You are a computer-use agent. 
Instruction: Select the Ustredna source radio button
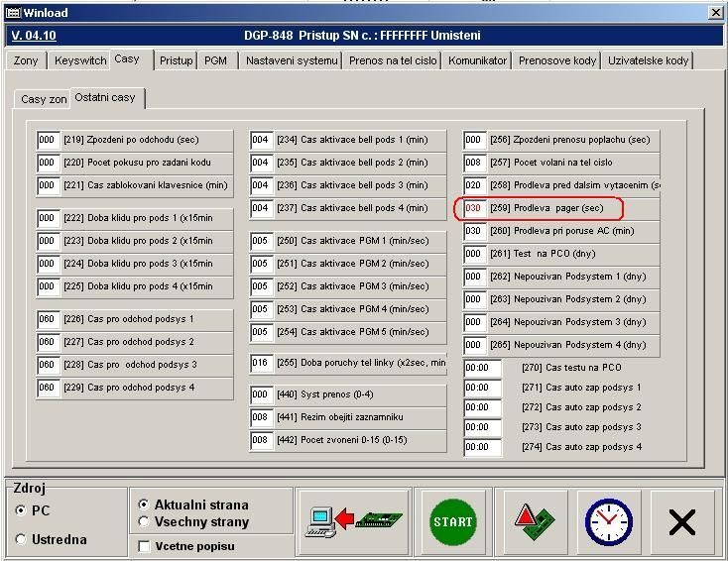22,539
